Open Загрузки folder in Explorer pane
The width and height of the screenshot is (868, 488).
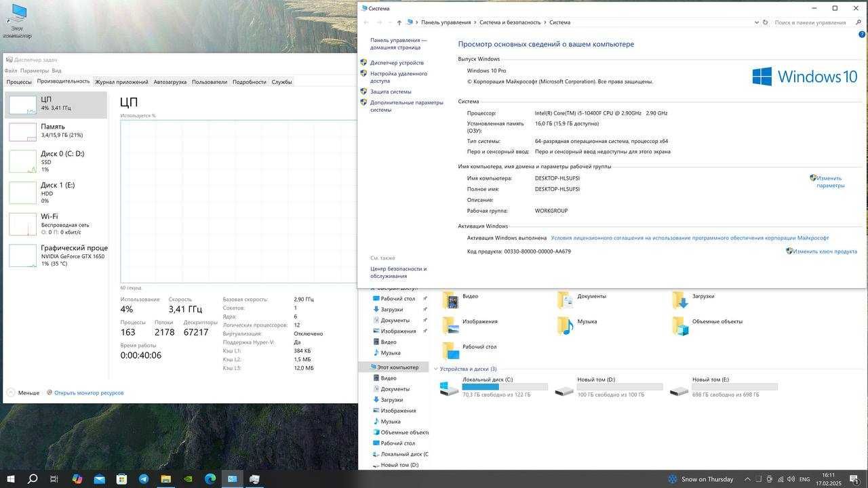(693, 298)
